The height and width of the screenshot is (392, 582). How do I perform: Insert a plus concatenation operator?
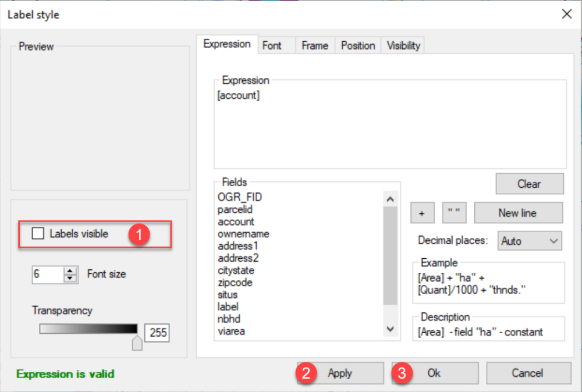[x=422, y=212]
